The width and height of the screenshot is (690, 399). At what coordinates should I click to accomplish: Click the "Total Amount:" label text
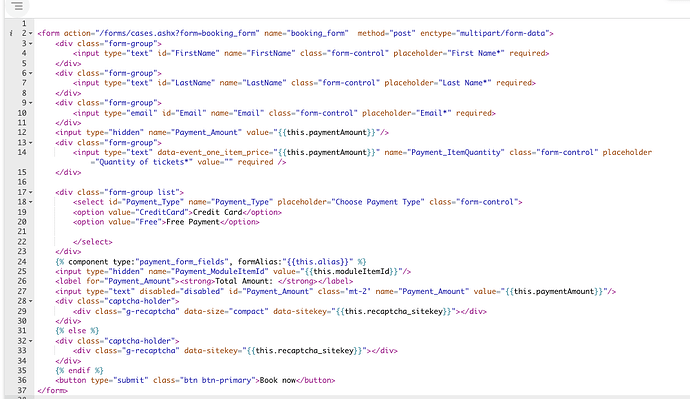point(244,282)
